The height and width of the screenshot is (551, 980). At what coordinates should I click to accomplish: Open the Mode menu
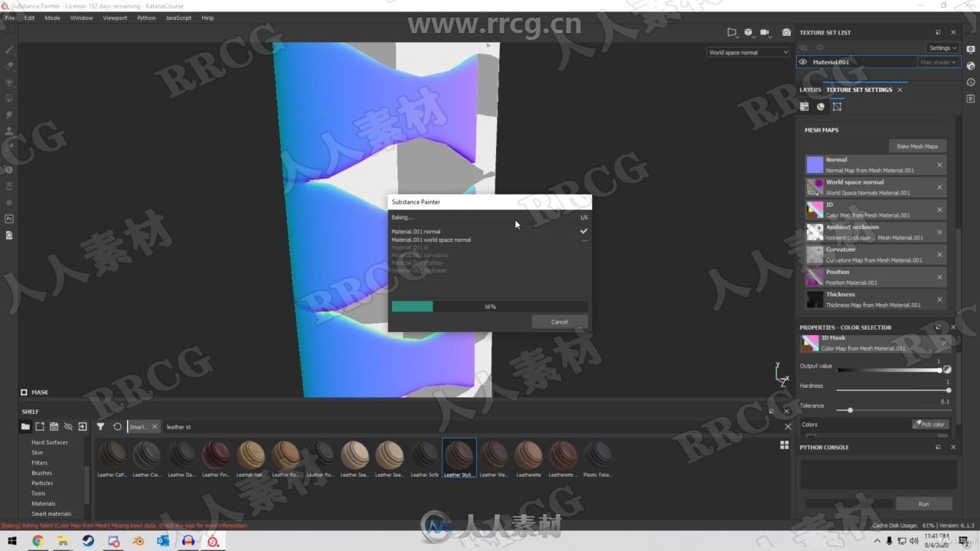click(x=52, y=18)
